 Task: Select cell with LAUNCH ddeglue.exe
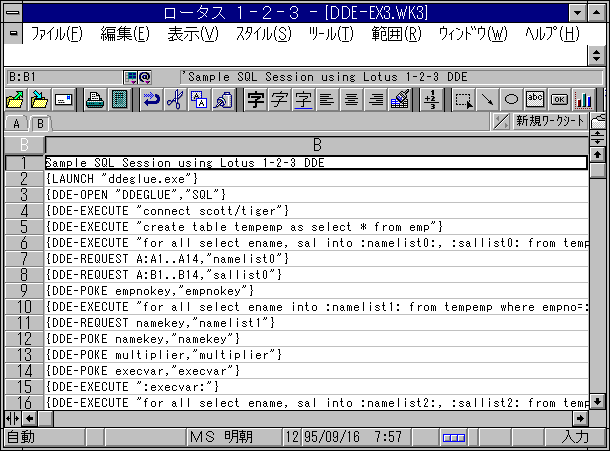pyautogui.click(x=317, y=179)
